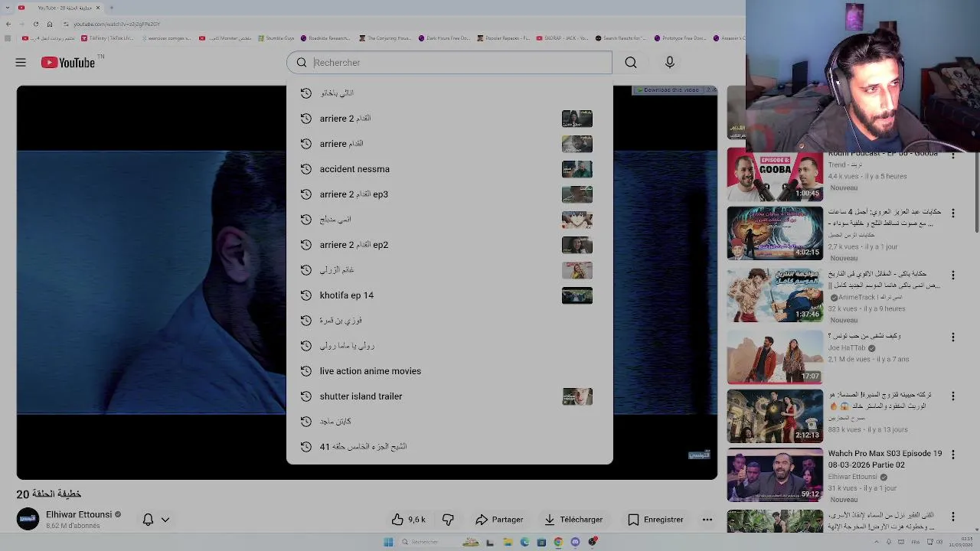Viewport: 980px width, 551px height.
Task: Open options menu for Wahch Pro Max video
Action: coord(953,455)
